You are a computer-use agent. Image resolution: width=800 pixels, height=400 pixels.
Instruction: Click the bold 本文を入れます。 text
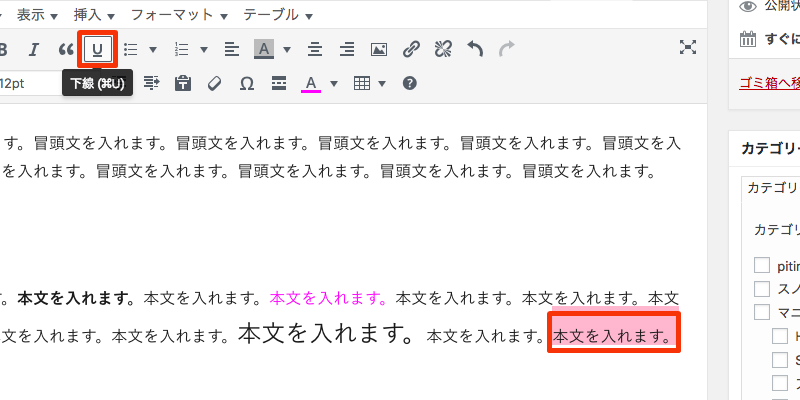(76, 298)
